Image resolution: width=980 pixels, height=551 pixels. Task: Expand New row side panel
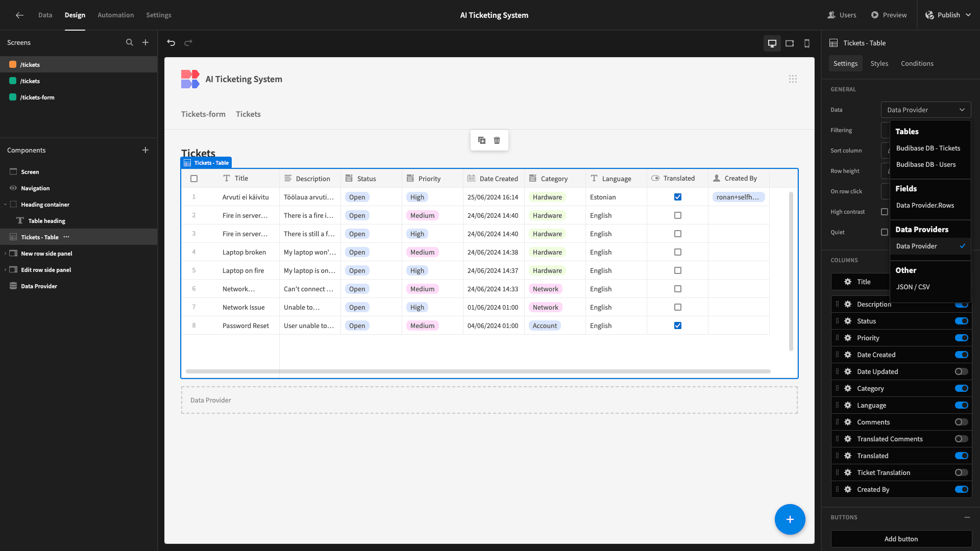click(5, 254)
